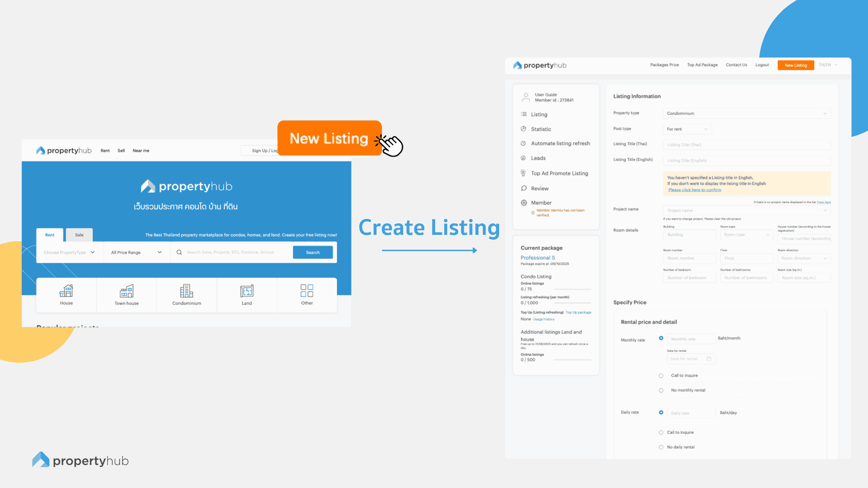Click the warning icon beside Member identity notice
Screen dimensions: 868x488
[x=533, y=213]
